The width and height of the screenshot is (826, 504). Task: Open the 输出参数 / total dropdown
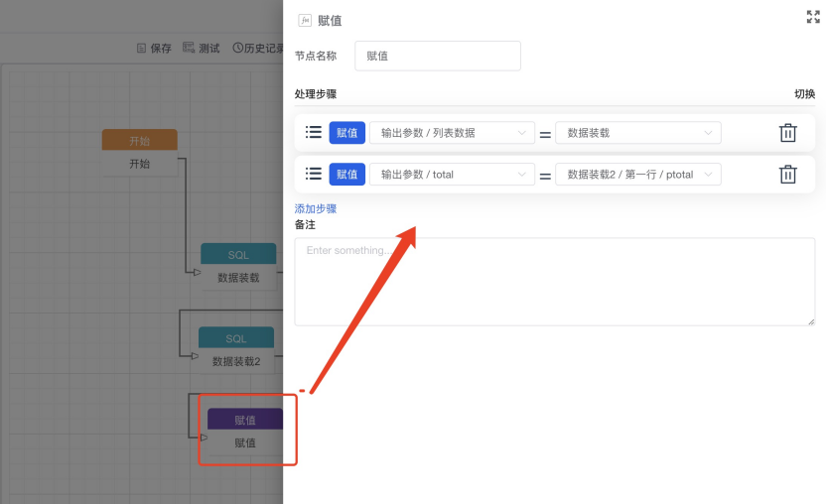pyautogui.click(x=452, y=175)
